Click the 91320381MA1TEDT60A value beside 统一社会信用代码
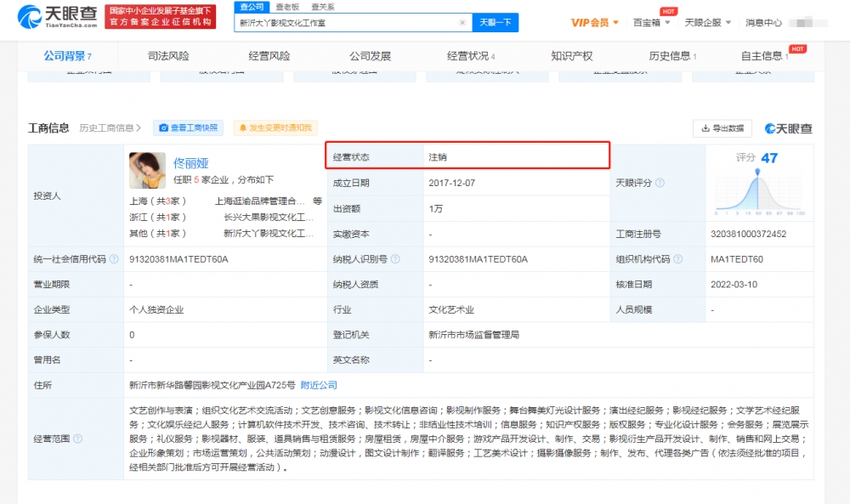Screen dimensions: 850x504 (178, 259)
